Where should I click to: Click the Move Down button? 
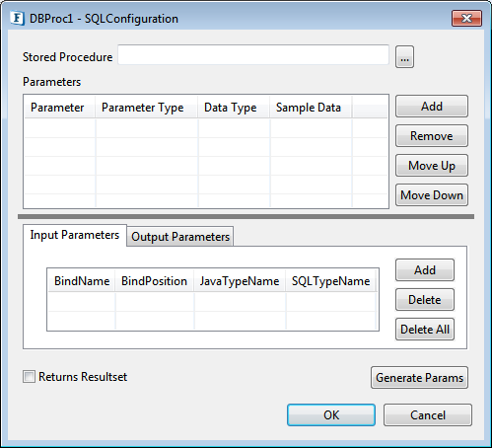tap(432, 195)
